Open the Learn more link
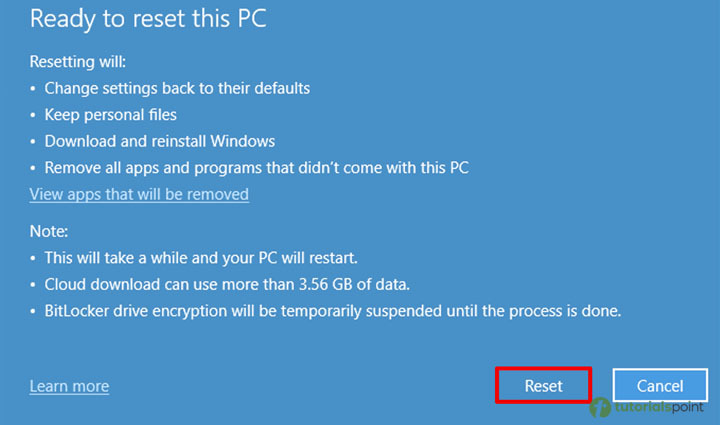The width and height of the screenshot is (720, 425). (x=69, y=386)
